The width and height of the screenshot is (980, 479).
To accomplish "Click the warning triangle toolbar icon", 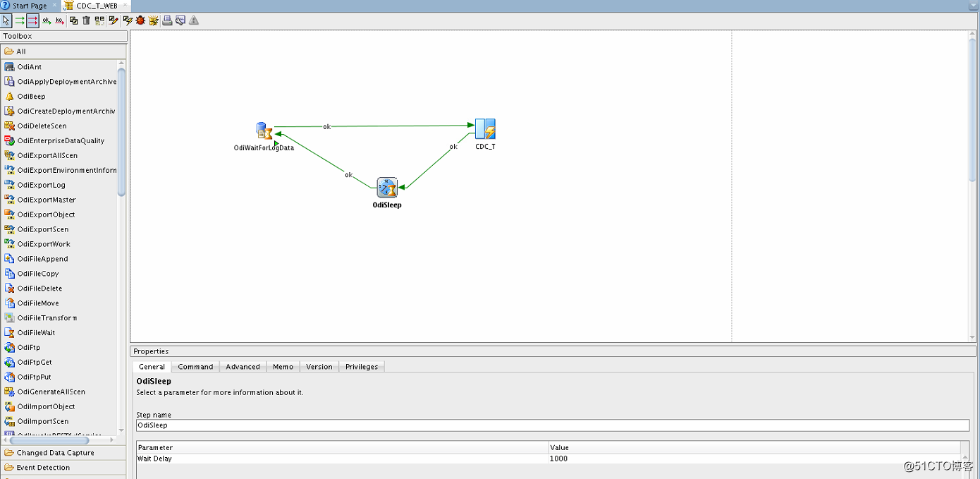I will click(x=193, y=20).
